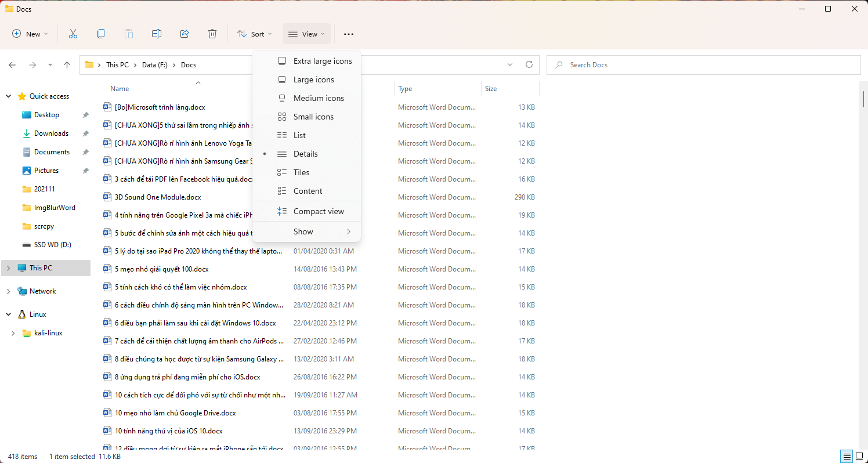The width and height of the screenshot is (868, 463).
Task: Open the New dropdown button
Action: tap(30, 34)
